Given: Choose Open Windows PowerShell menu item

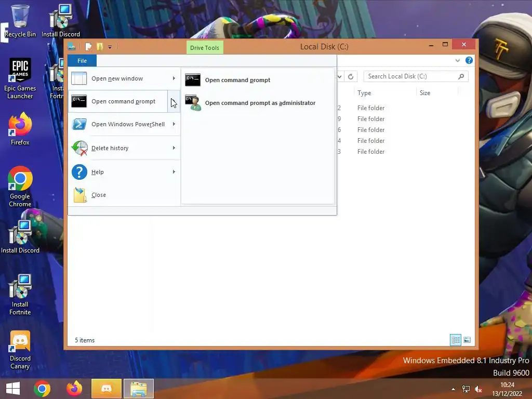Looking at the screenshot, I should 117,124.
